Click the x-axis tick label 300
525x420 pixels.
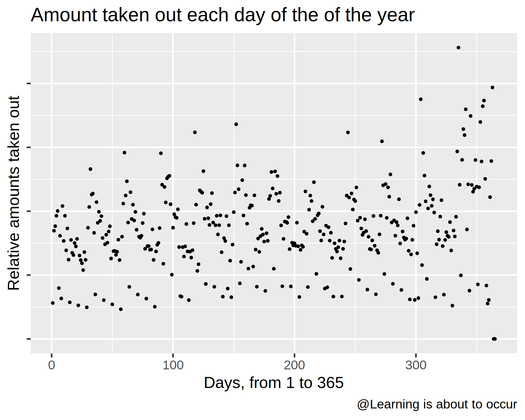click(416, 365)
